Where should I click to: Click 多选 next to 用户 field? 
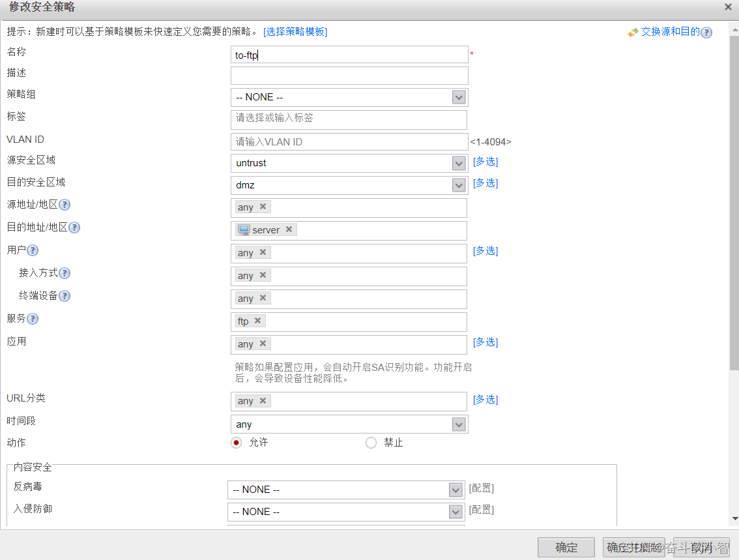pyautogui.click(x=485, y=251)
